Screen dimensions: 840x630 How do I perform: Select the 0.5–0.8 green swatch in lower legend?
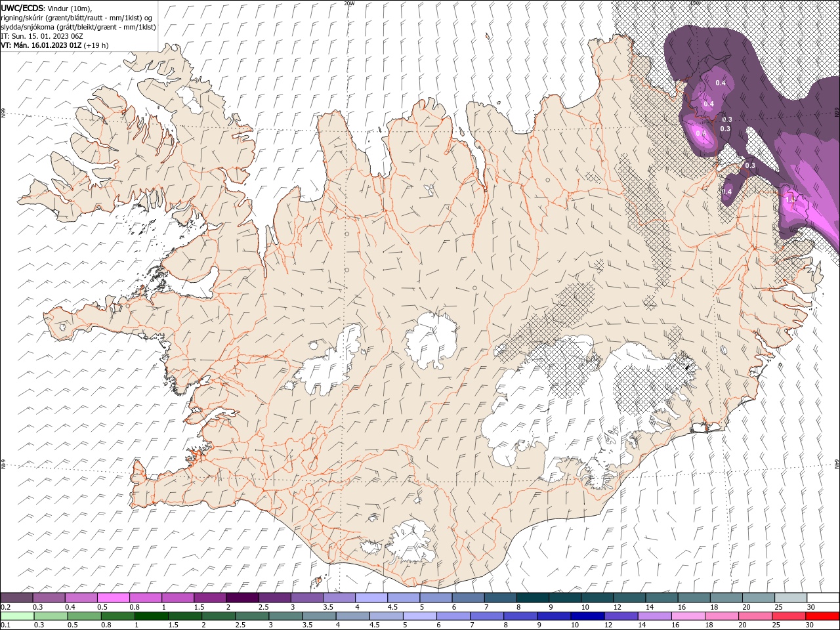[84, 616]
